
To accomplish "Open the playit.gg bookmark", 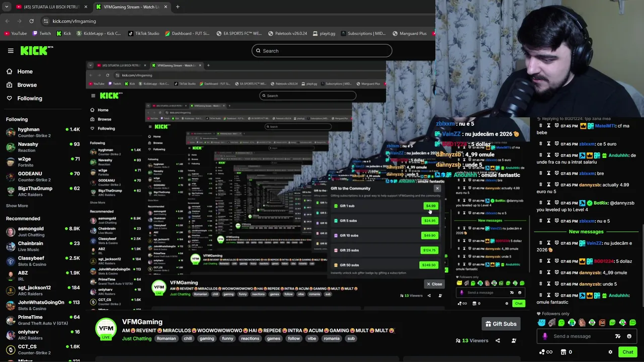I will click(324, 34).
